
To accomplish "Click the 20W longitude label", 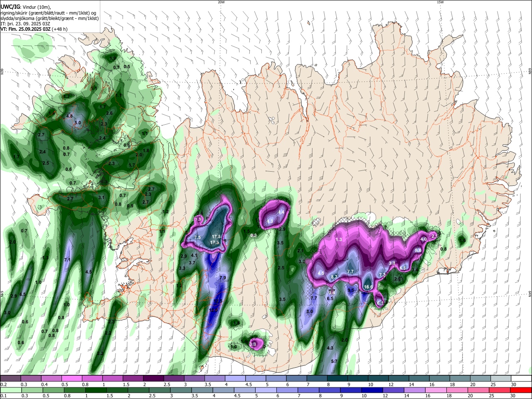I will [x=221, y=2].
